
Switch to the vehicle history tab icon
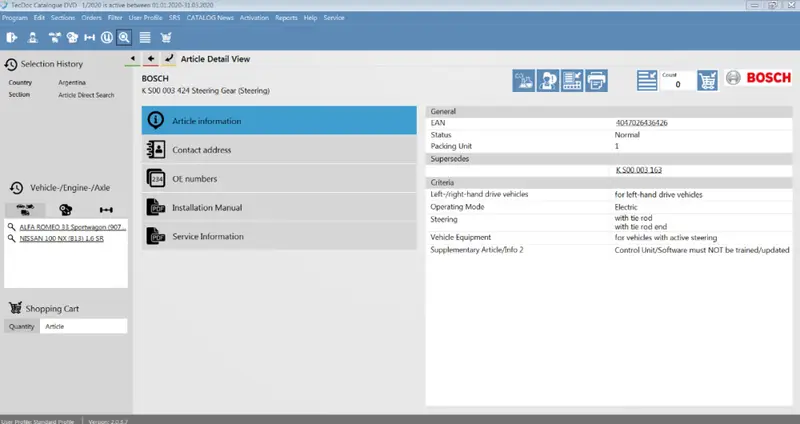point(25,210)
